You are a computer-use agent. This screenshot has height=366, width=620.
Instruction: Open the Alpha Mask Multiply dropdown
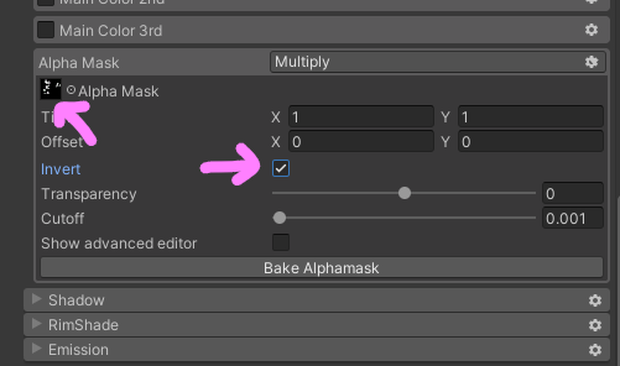[438, 62]
